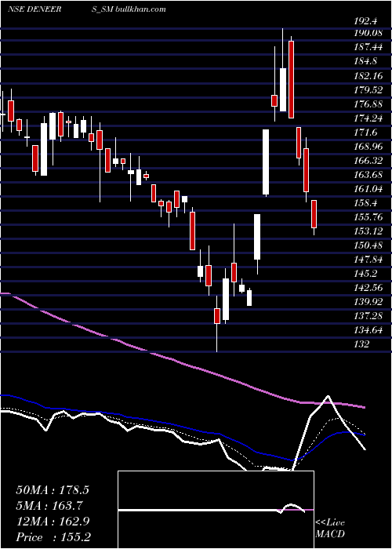Click the 192.4 price axis label
The width and height of the screenshot is (392, 549).
click(x=365, y=21)
